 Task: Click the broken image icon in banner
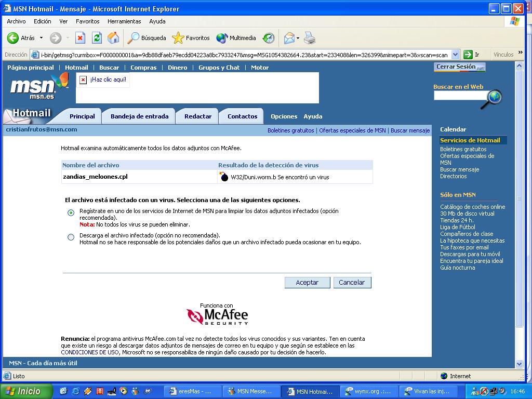click(83, 79)
